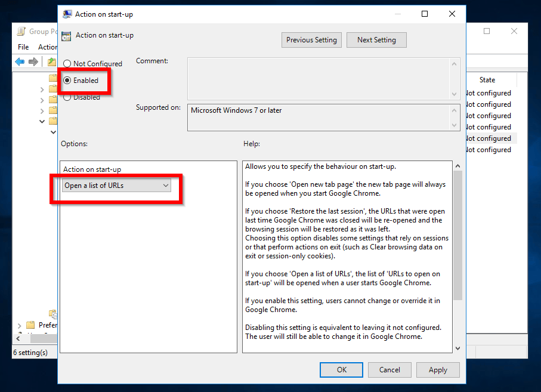Click the Preferences folder icon
Image resolution: width=541 pixels, height=392 pixels.
[30, 325]
